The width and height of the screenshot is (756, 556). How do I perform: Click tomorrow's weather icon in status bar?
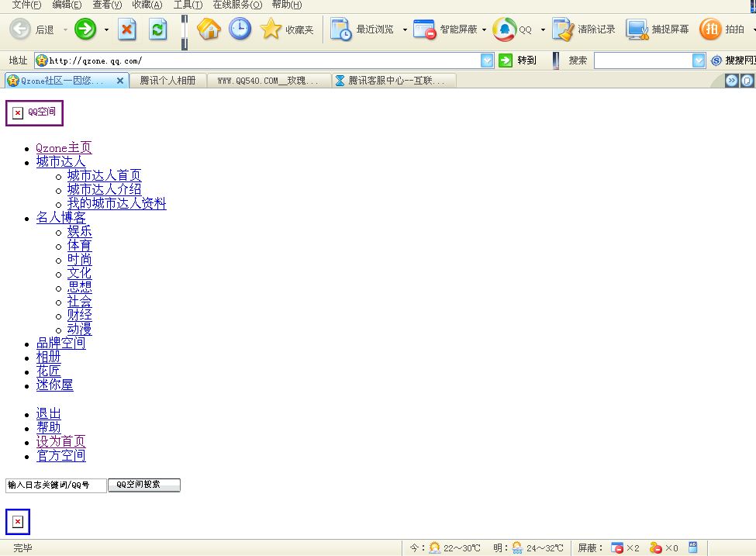pos(517,547)
